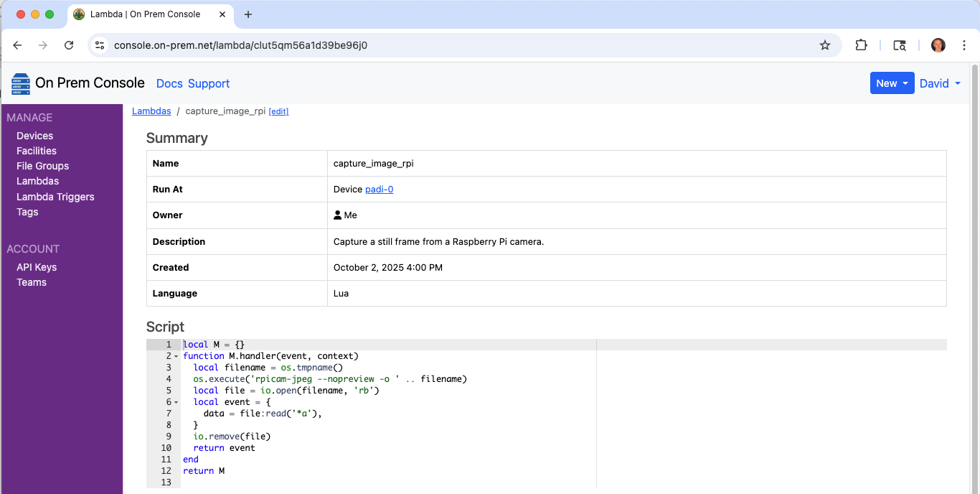Screen dimensions: 980x494
Task: Click the browser forward arrow
Action: pyautogui.click(x=43, y=45)
